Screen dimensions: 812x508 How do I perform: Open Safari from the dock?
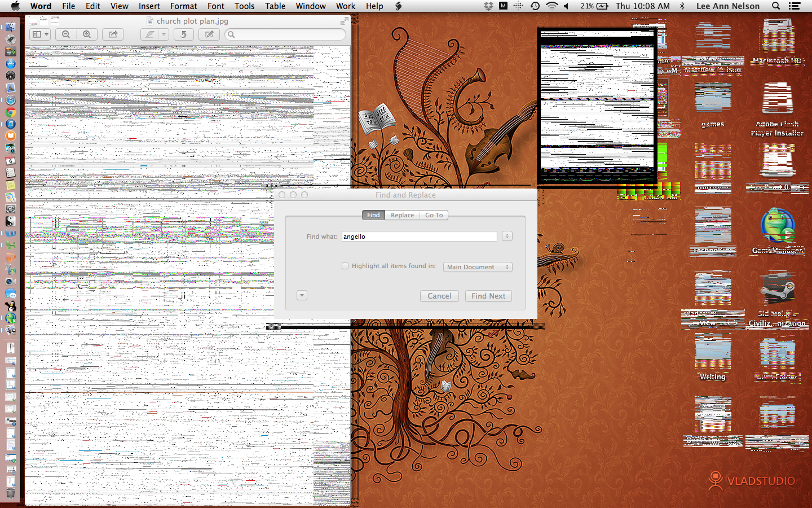(10, 100)
